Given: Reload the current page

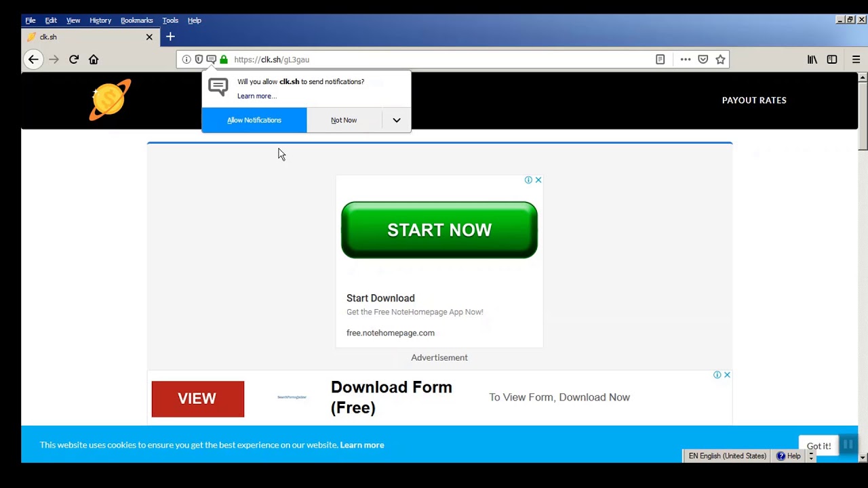Looking at the screenshot, I should pos(74,60).
